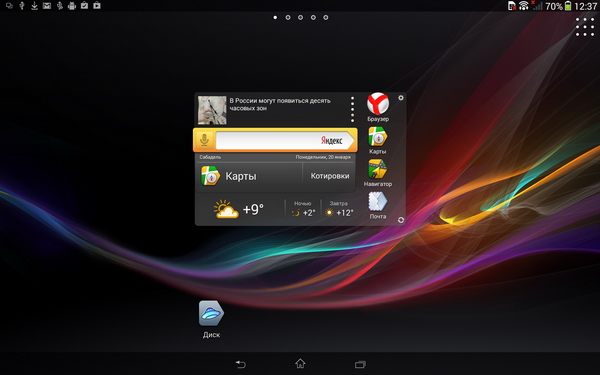Open the large Карты widget button
This screenshot has height=375, width=600.
tap(249, 176)
